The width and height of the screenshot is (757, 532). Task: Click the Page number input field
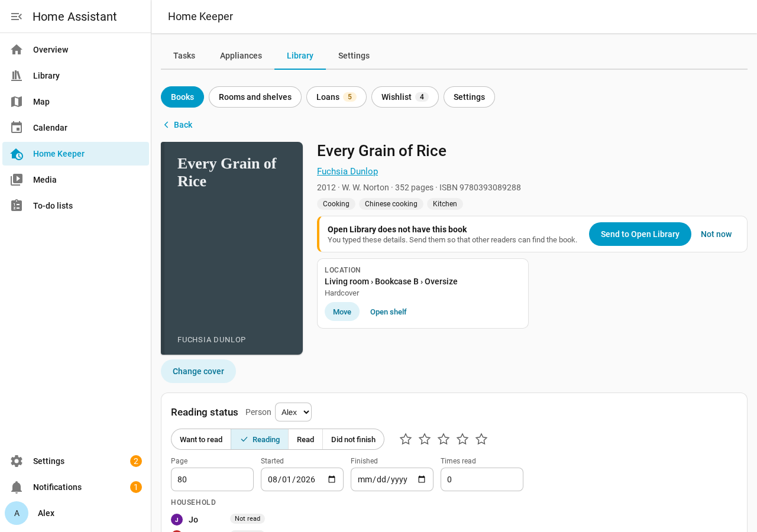(212, 479)
